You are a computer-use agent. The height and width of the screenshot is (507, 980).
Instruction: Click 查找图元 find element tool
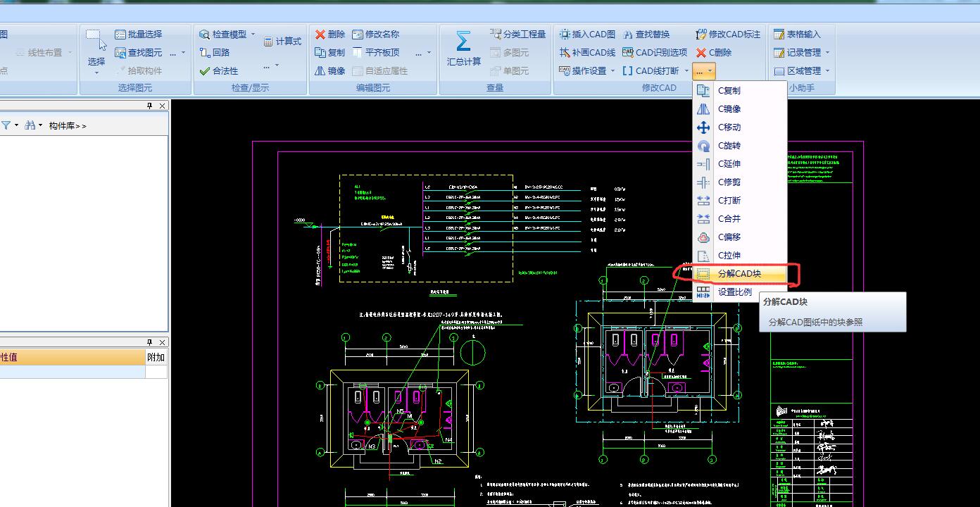click(x=139, y=52)
